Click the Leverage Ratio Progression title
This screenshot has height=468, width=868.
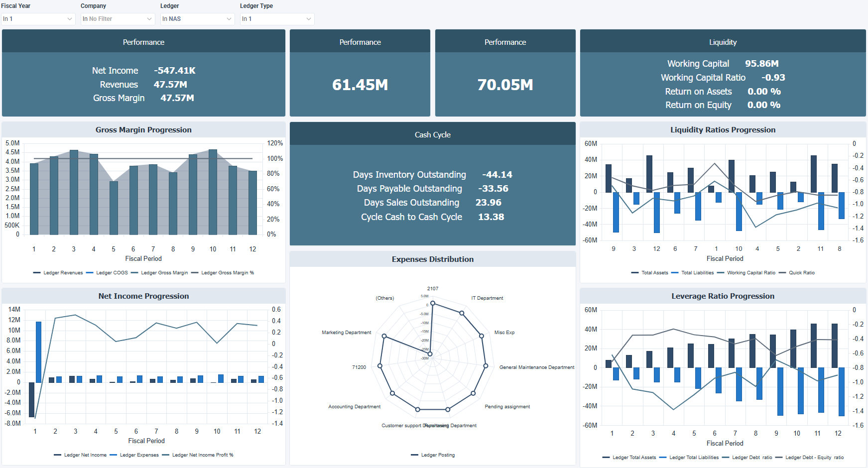723,296
